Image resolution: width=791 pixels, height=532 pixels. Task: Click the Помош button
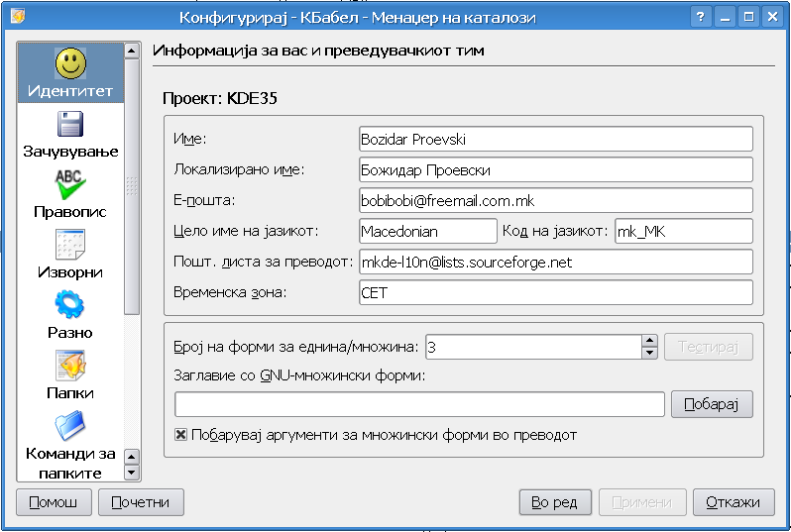click(54, 502)
